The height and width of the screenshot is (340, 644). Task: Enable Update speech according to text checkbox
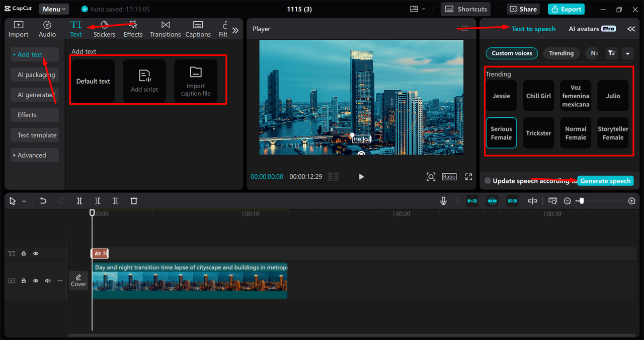tap(488, 181)
